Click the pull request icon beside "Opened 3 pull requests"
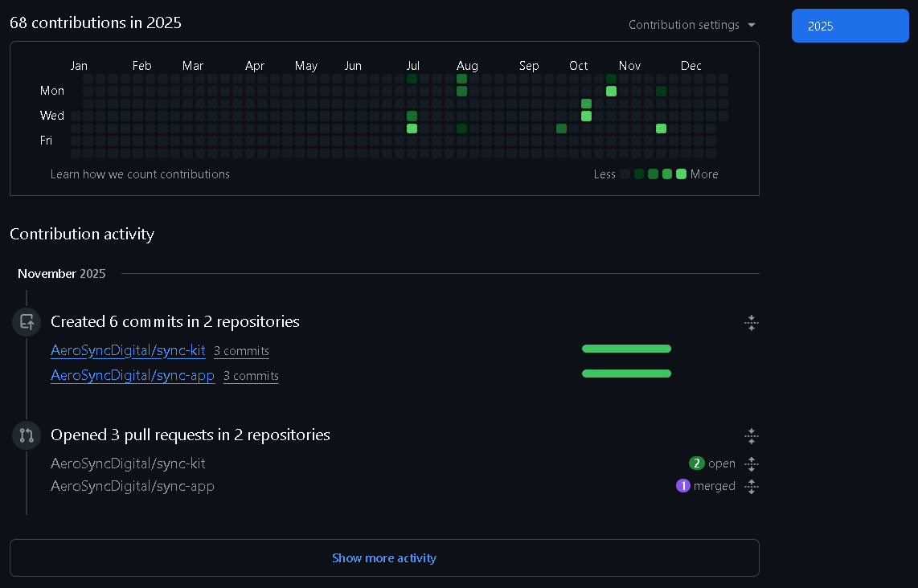 [x=27, y=435]
